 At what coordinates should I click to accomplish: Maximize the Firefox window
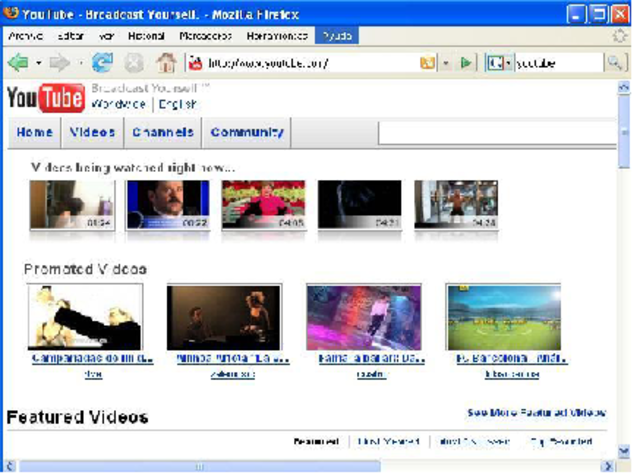pos(598,15)
